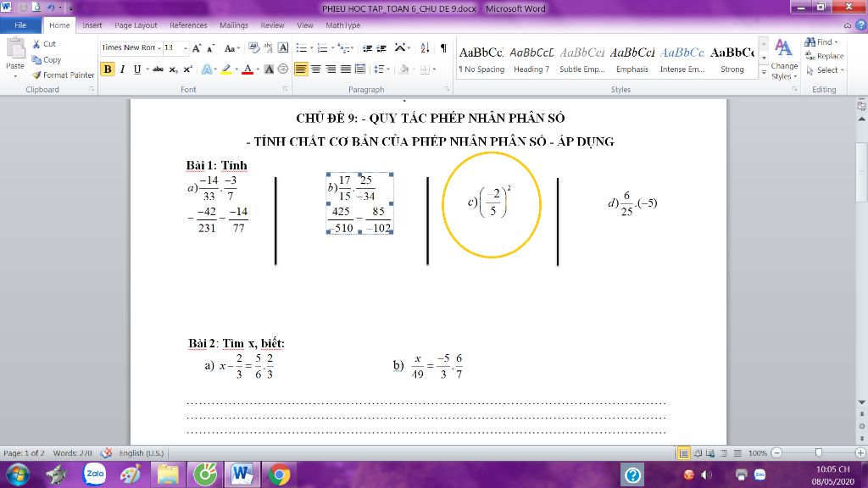Screen dimensions: 868x488
Task: Open the File tab
Action: point(20,25)
